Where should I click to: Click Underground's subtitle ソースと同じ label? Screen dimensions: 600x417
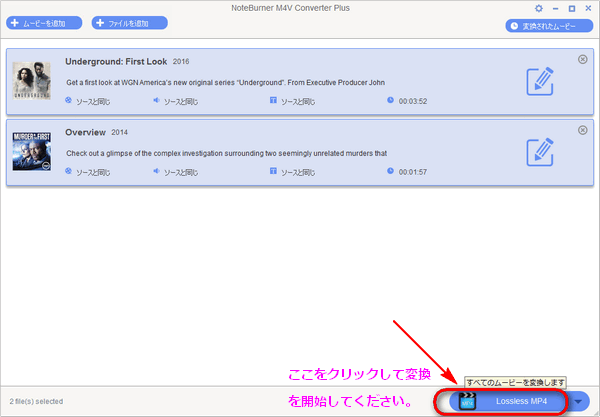298,101
